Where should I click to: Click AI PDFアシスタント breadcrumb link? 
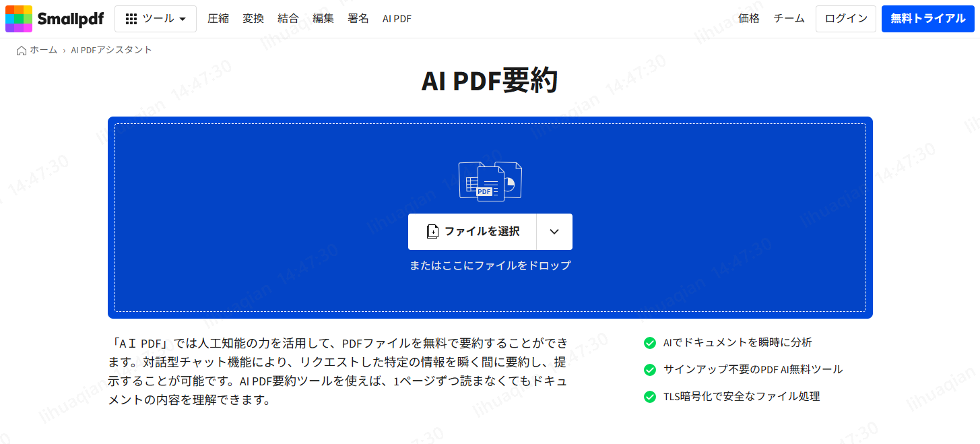(x=111, y=50)
